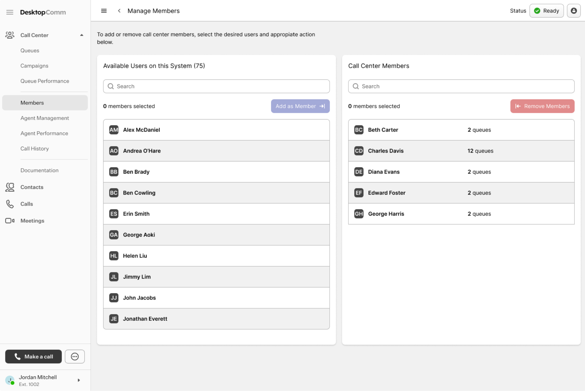Image resolution: width=585 pixels, height=392 pixels.
Task: Click the Calls phone icon
Action: click(10, 204)
